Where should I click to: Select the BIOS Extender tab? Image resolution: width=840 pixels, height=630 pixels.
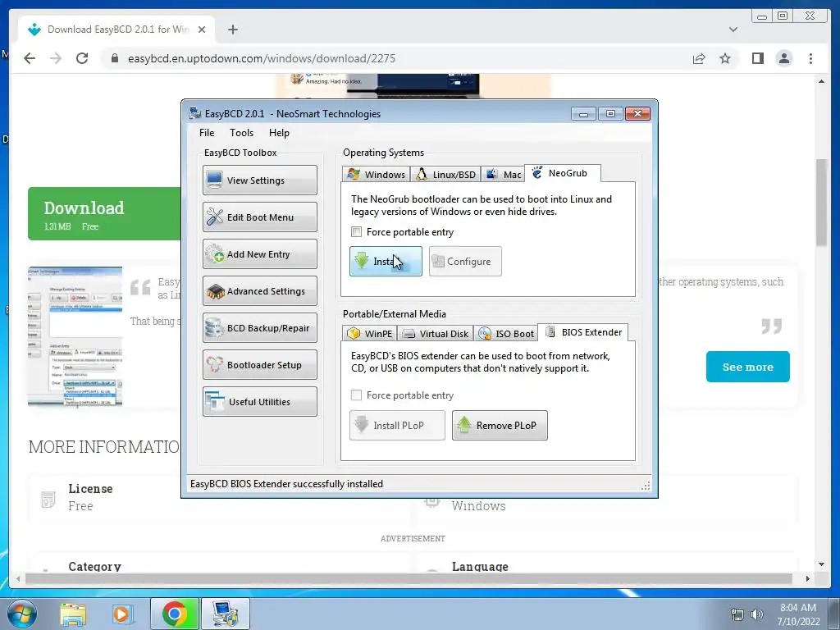(x=583, y=332)
